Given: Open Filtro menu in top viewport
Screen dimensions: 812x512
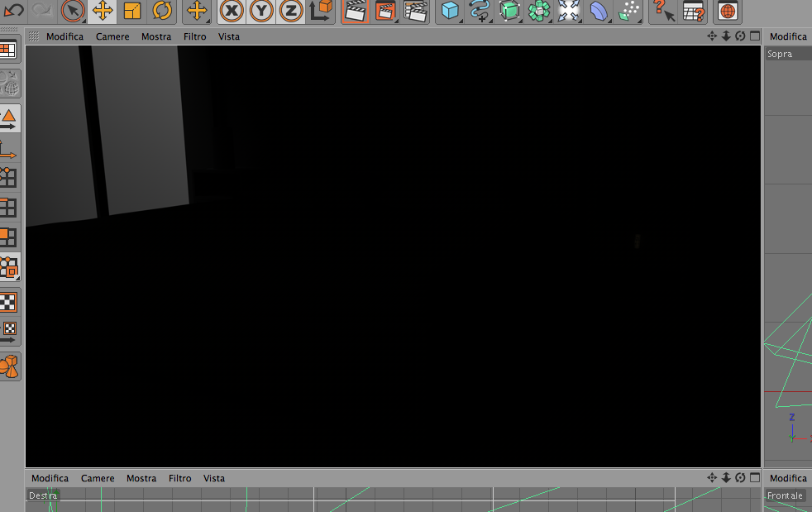Looking at the screenshot, I should tap(194, 36).
